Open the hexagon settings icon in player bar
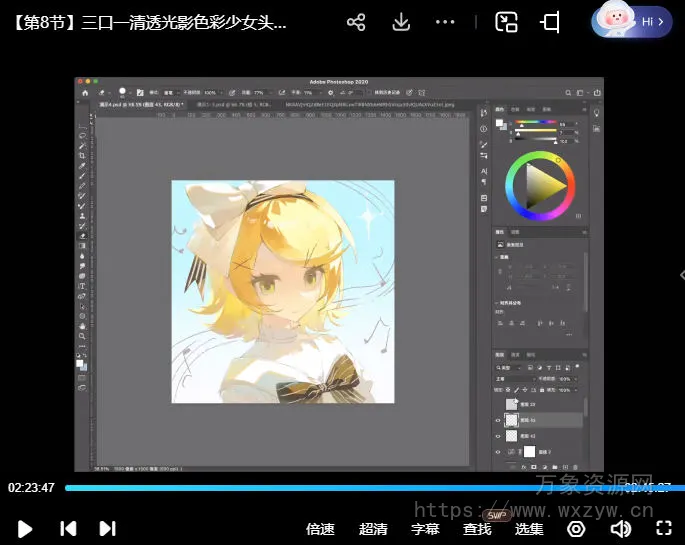 pos(575,528)
